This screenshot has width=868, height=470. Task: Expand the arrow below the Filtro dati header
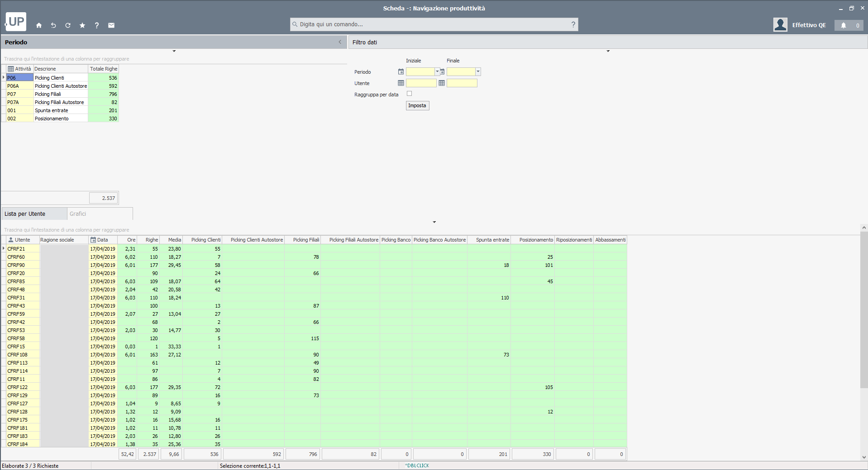click(608, 51)
